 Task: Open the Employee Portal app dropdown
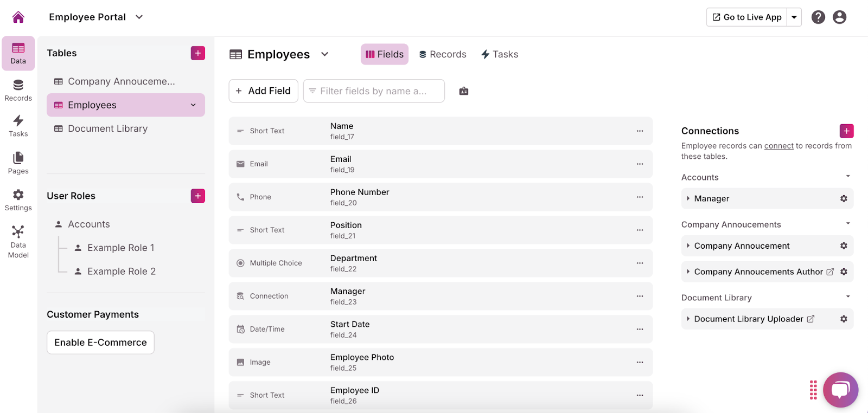(139, 17)
